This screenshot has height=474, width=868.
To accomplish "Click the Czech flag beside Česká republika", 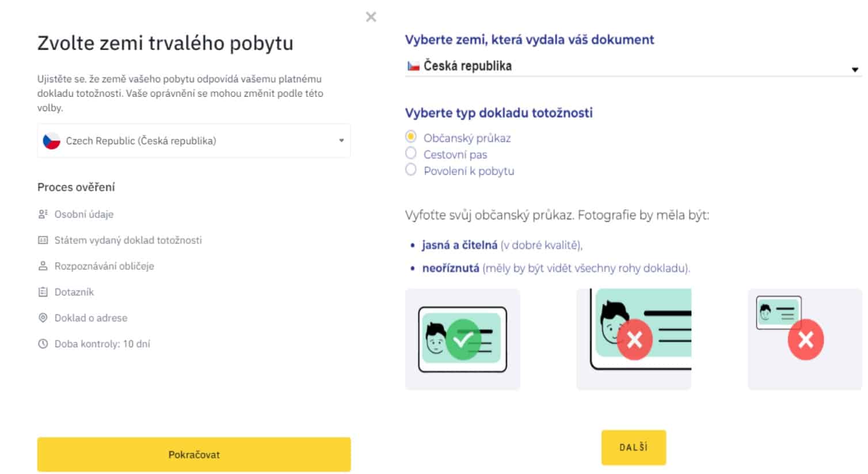I will [x=413, y=65].
